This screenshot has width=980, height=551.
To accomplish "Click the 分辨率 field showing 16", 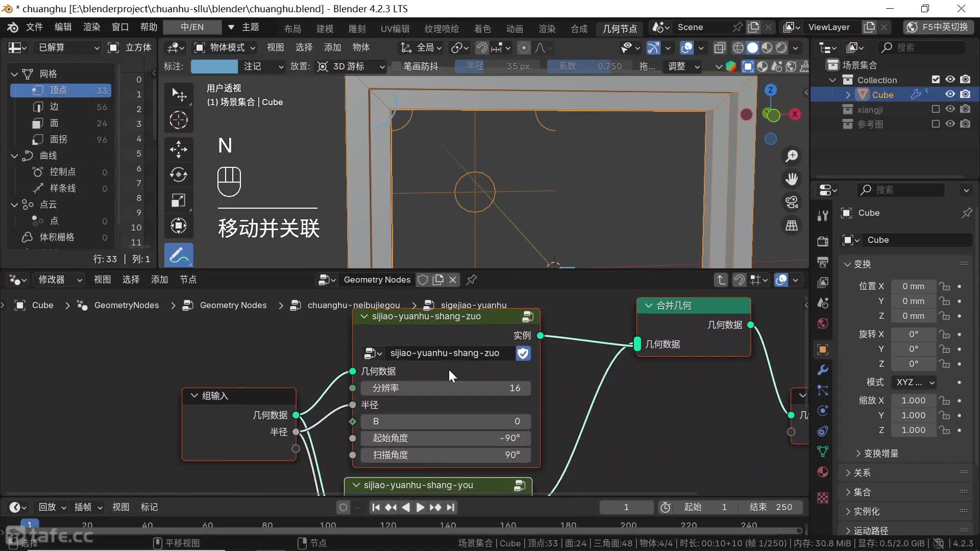I will click(x=446, y=388).
